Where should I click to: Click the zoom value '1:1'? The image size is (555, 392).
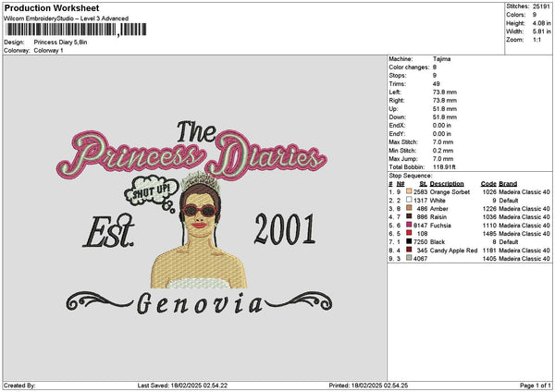coord(536,40)
